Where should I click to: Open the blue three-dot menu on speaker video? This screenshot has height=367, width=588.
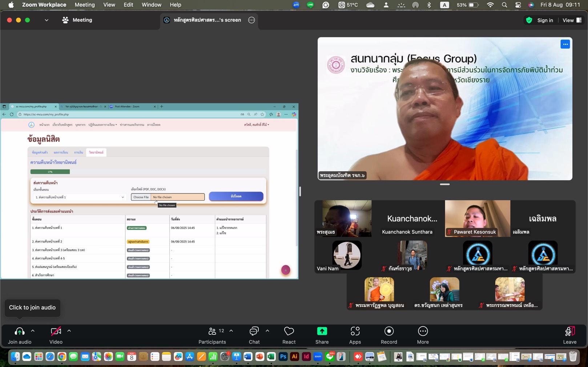tap(565, 44)
